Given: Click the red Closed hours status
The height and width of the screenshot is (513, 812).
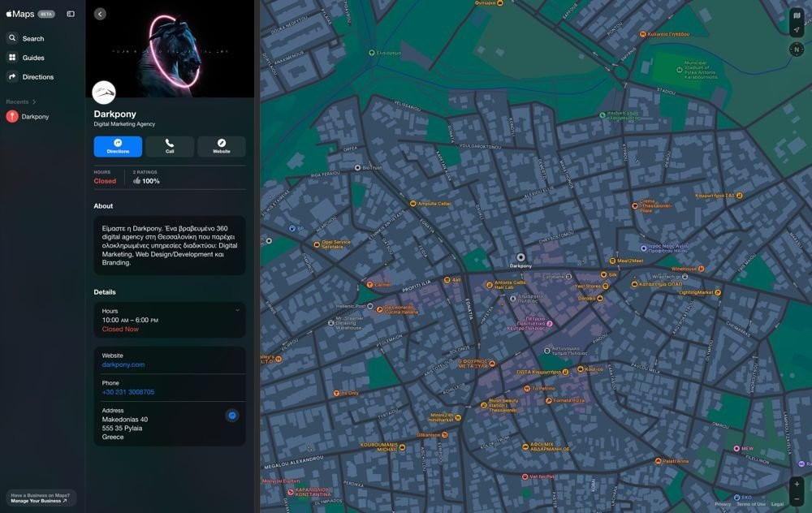Looking at the screenshot, I should [x=105, y=181].
